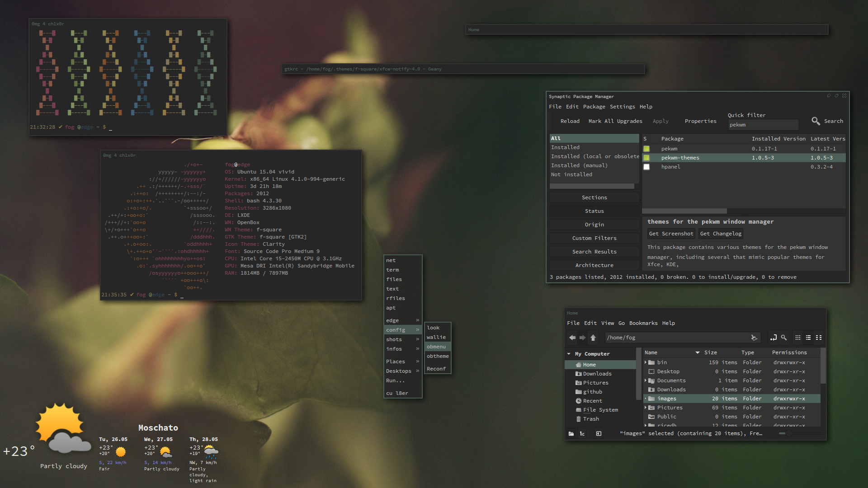
Task: Click Name column sort arrow
Action: pyautogui.click(x=698, y=352)
